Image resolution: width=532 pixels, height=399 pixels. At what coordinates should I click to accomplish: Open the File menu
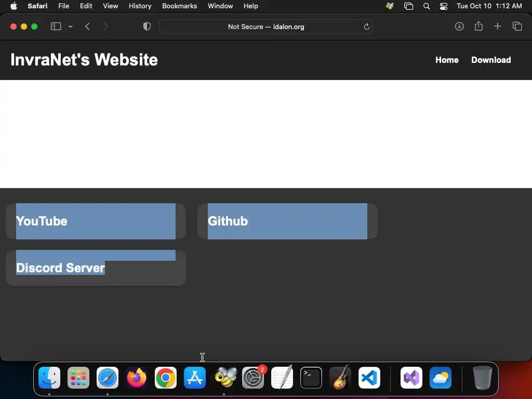pos(63,6)
